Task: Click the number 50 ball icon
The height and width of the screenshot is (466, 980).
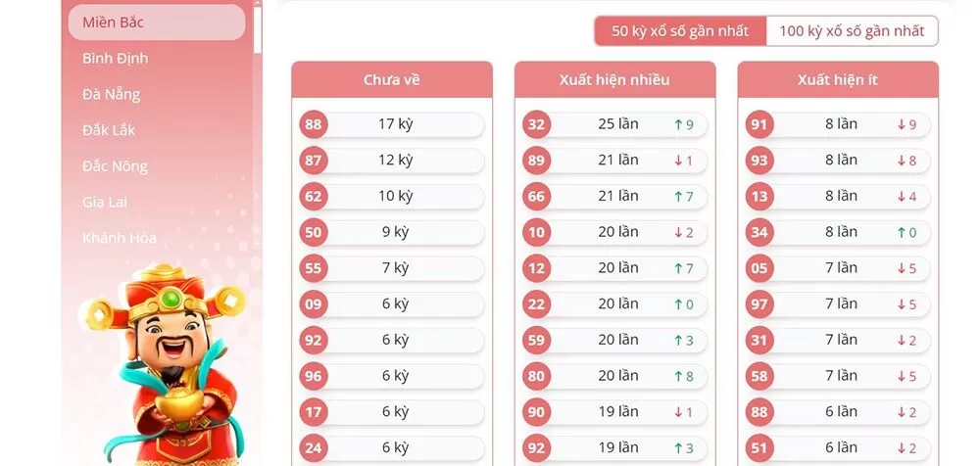Action: [x=313, y=232]
